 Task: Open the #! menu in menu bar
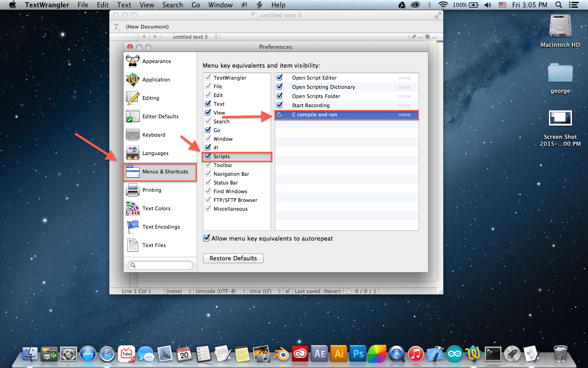click(243, 5)
